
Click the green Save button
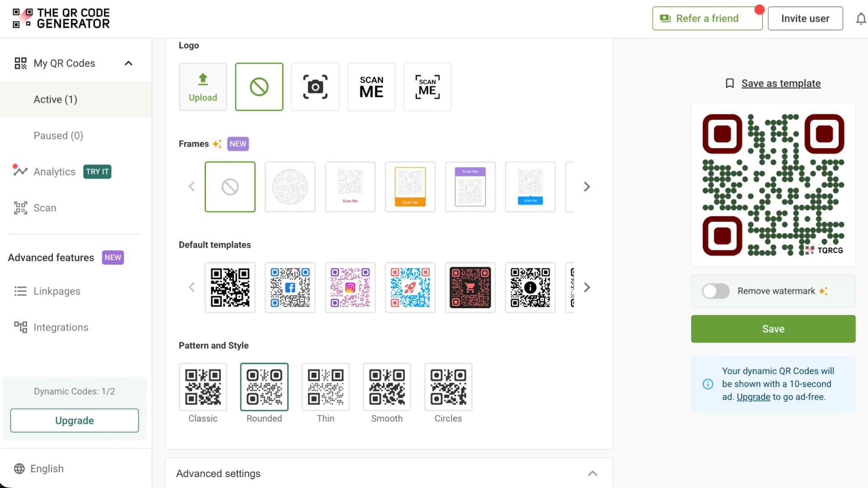pos(773,329)
